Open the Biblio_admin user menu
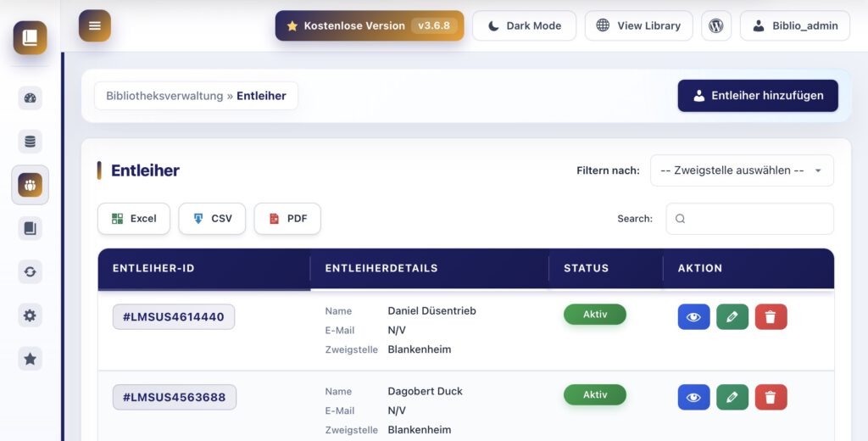The image size is (868, 441). point(795,25)
